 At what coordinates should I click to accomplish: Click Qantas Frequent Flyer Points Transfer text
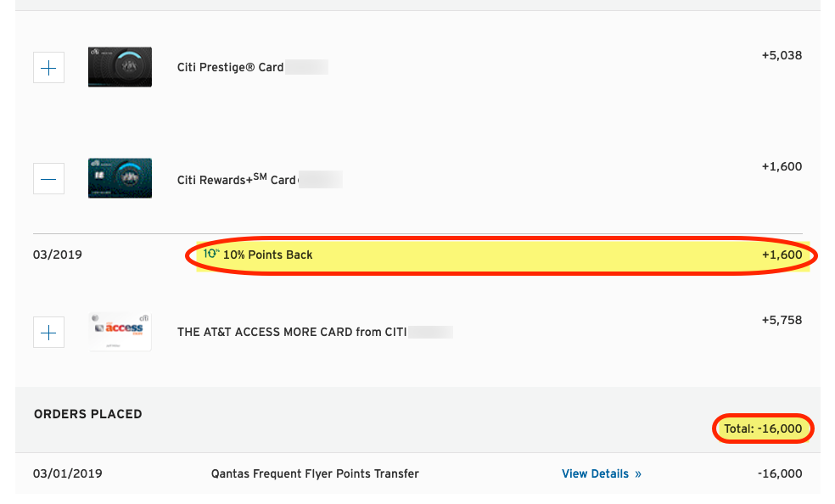(x=315, y=473)
